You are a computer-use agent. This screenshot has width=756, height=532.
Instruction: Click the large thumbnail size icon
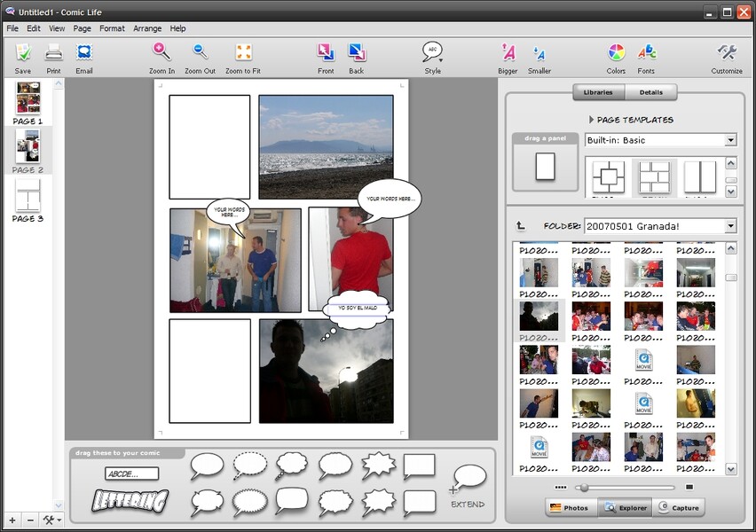coord(689,487)
